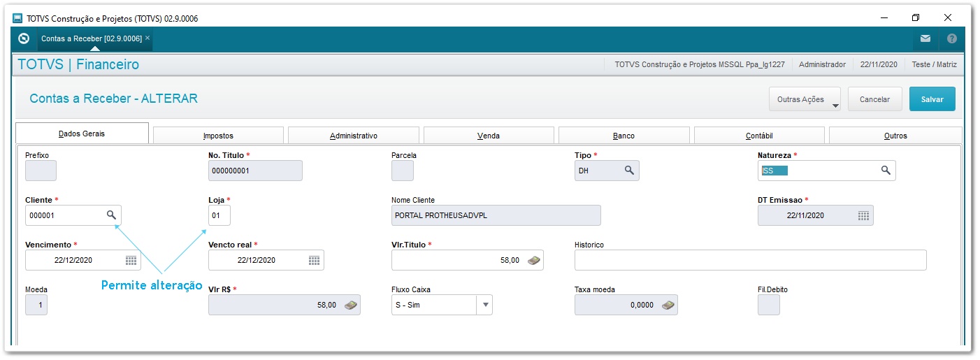Click the Administrador user label
980x360 pixels.
[x=822, y=64]
